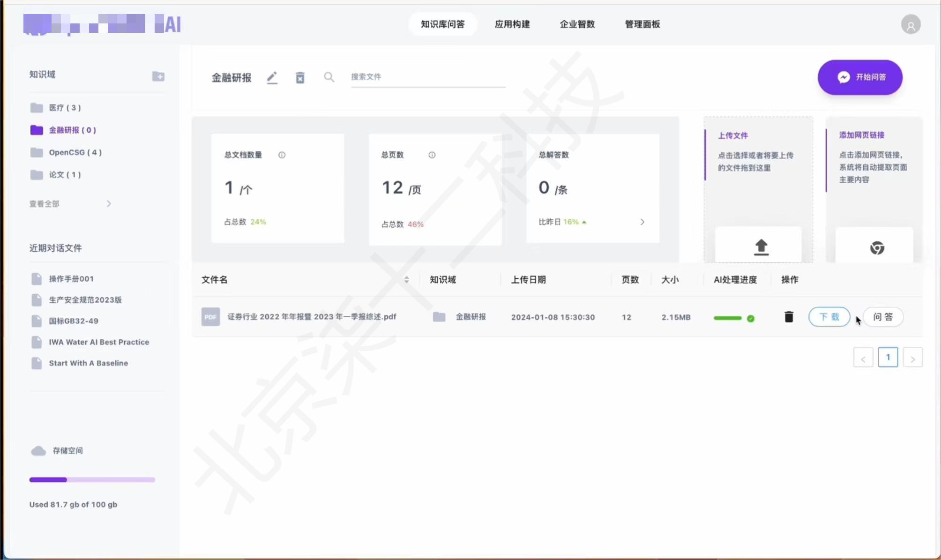The width and height of the screenshot is (941, 560).
Task: Click the upload file icon
Action: (760, 246)
